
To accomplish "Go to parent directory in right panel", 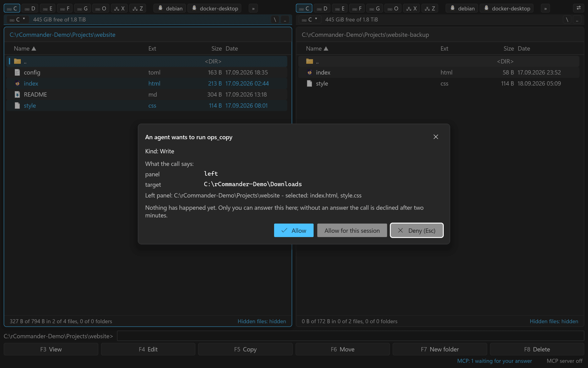I will 577,20.
